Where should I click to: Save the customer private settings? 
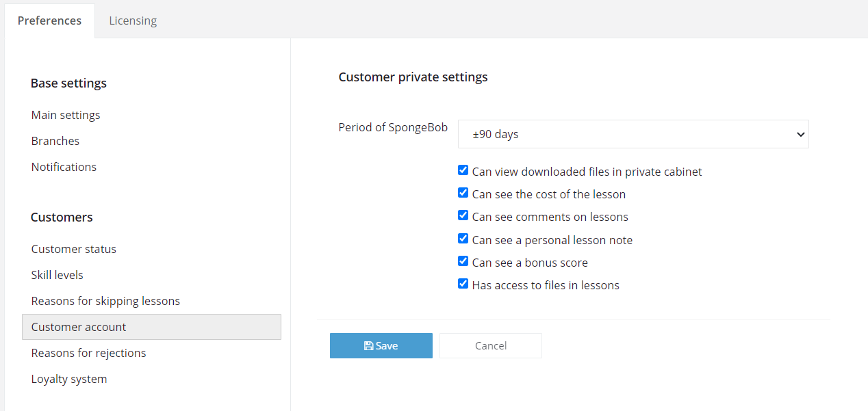pyautogui.click(x=381, y=345)
